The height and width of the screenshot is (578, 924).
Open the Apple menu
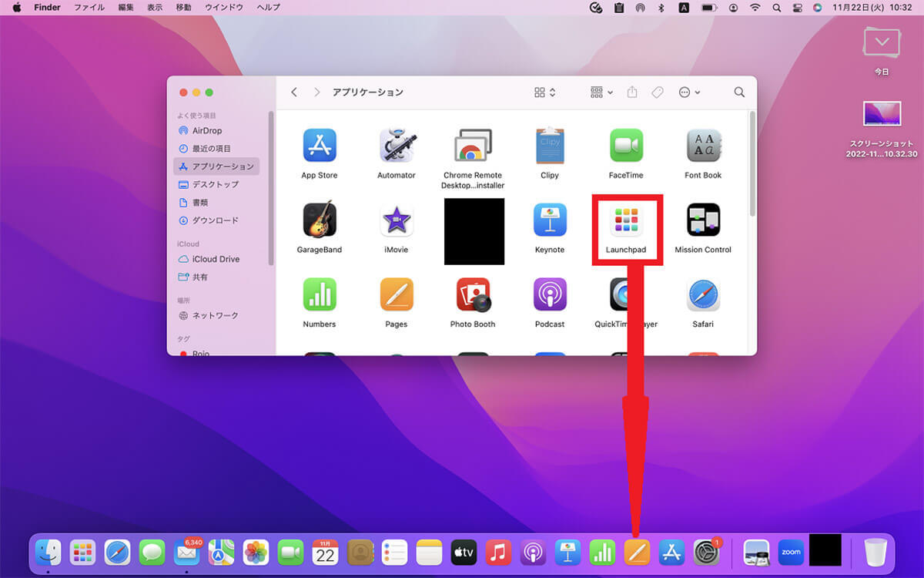click(16, 7)
